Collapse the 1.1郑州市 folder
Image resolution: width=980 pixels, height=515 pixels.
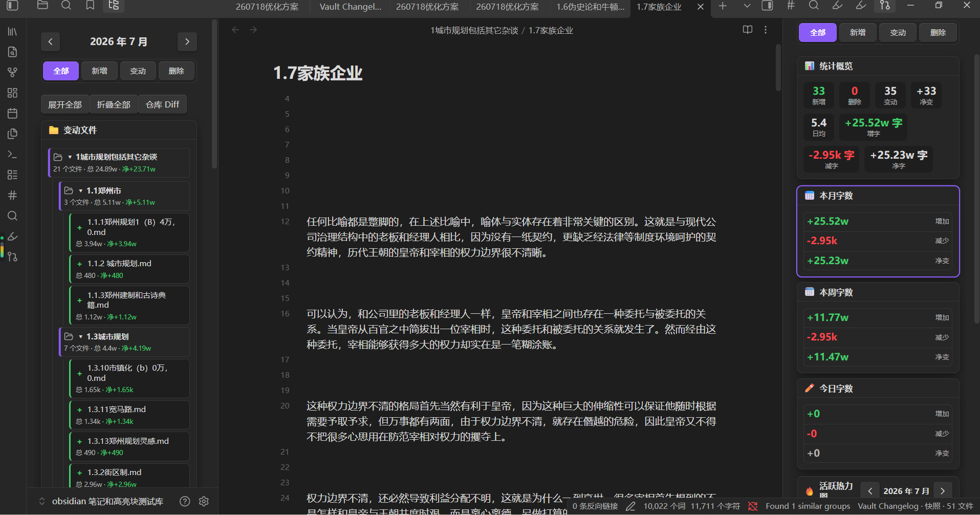coord(81,191)
